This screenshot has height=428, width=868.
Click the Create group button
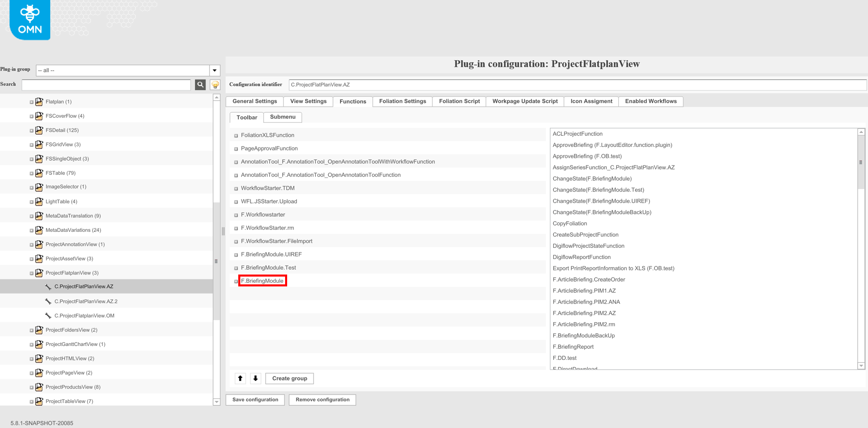click(x=290, y=378)
